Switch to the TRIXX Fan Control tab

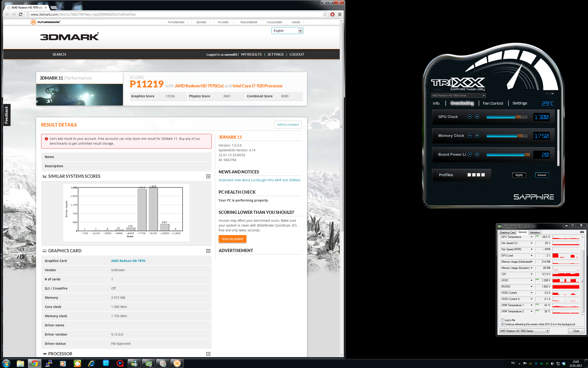[x=493, y=103]
